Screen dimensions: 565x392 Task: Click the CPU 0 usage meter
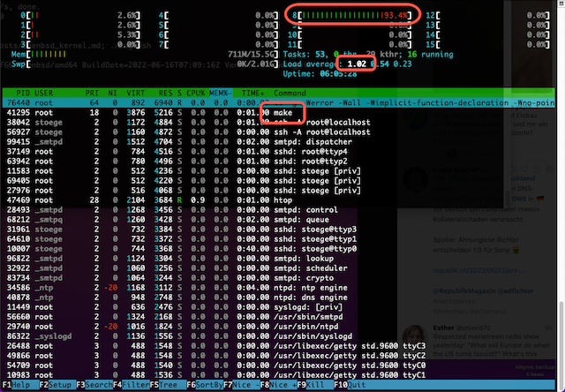[80, 15]
